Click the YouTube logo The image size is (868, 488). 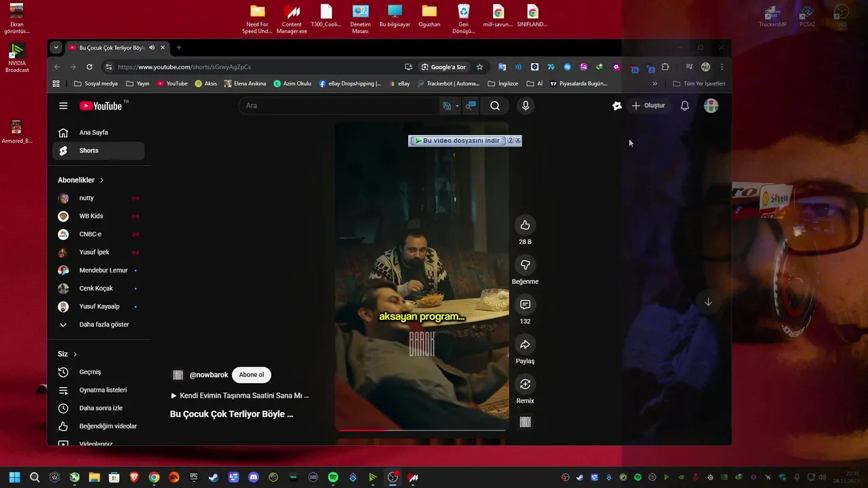pos(101,106)
